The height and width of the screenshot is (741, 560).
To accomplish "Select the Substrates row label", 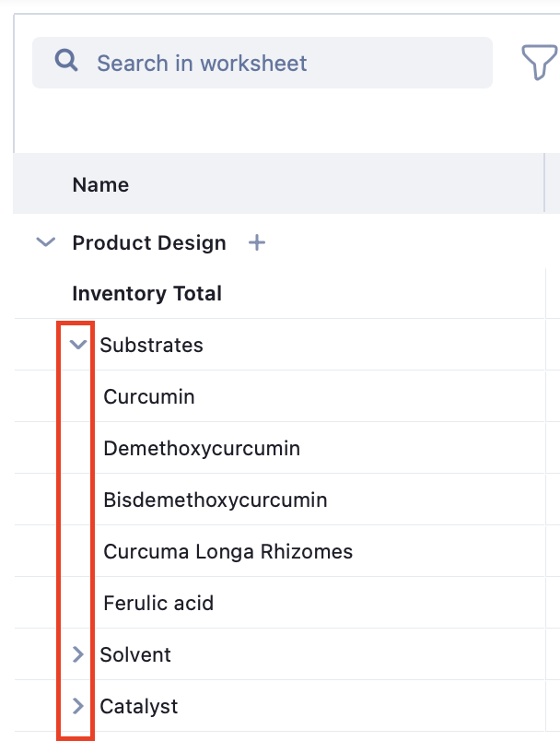I will [152, 346].
